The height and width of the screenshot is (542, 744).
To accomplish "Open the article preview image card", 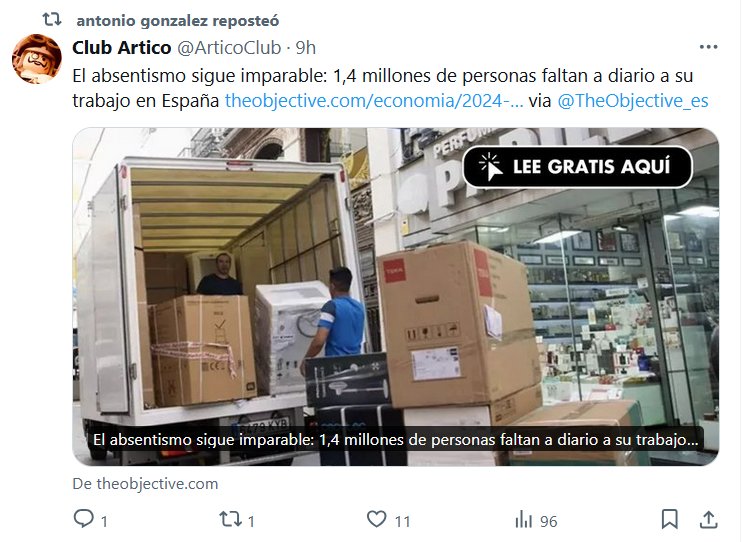I will tap(395, 297).
